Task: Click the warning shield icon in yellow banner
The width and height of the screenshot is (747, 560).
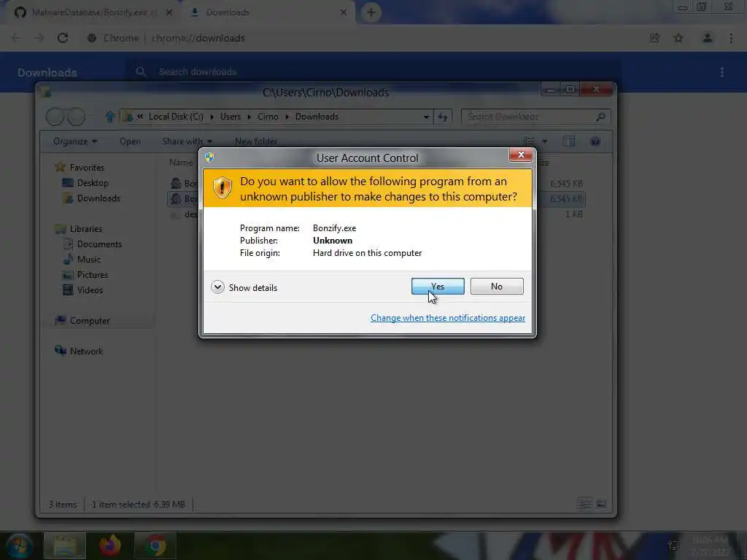Action: click(222, 187)
